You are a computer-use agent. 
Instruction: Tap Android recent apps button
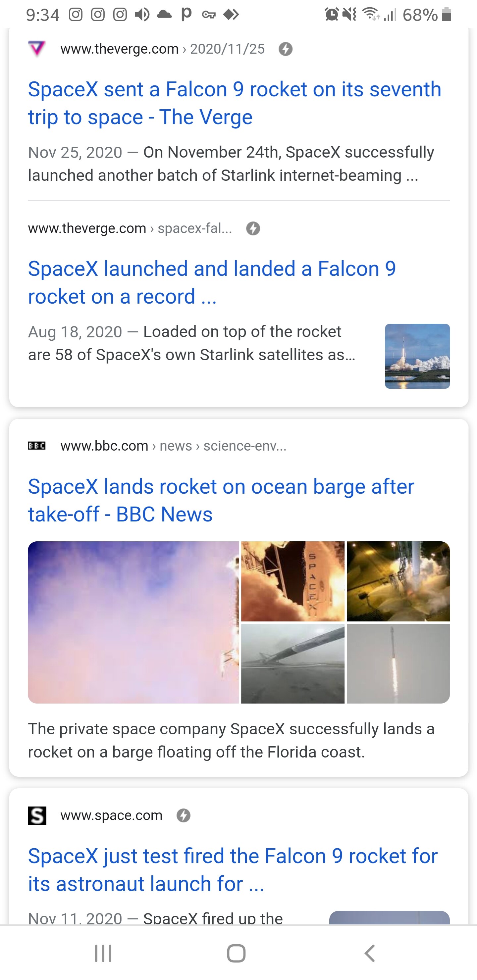tap(103, 954)
